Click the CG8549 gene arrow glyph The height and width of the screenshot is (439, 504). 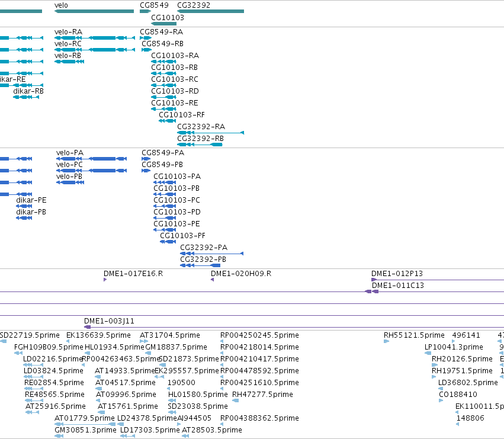point(145,11)
